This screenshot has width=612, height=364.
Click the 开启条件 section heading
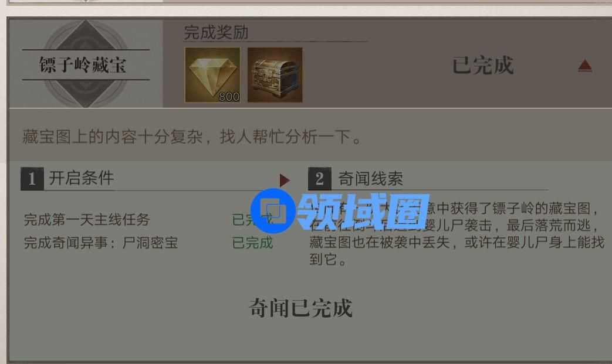(82, 178)
